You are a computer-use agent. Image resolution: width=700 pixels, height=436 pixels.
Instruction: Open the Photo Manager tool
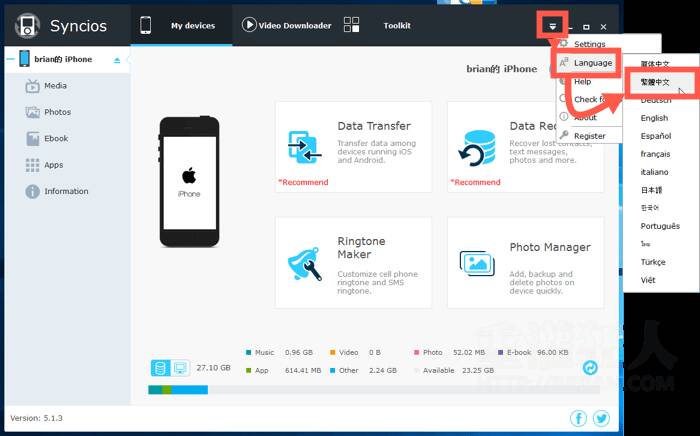525,262
